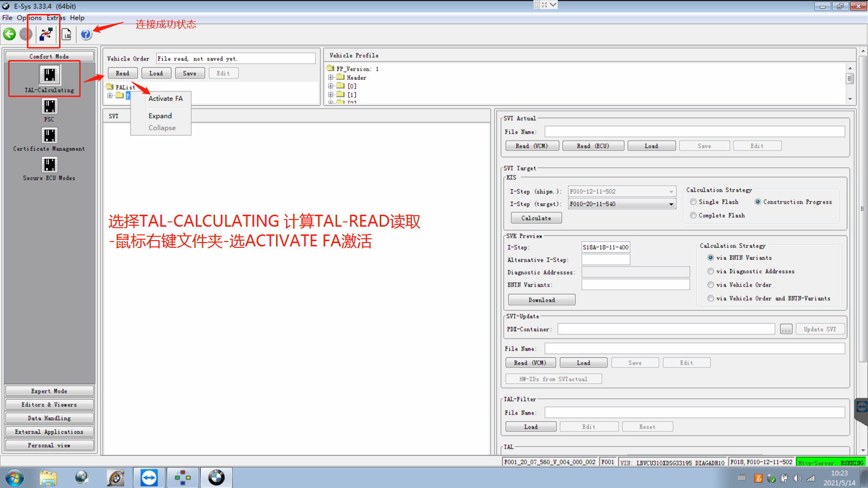The height and width of the screenshot is (488, 868).
Task: Choose via Vehicle Order and BNTN-Variants
Action: (711, 298)
